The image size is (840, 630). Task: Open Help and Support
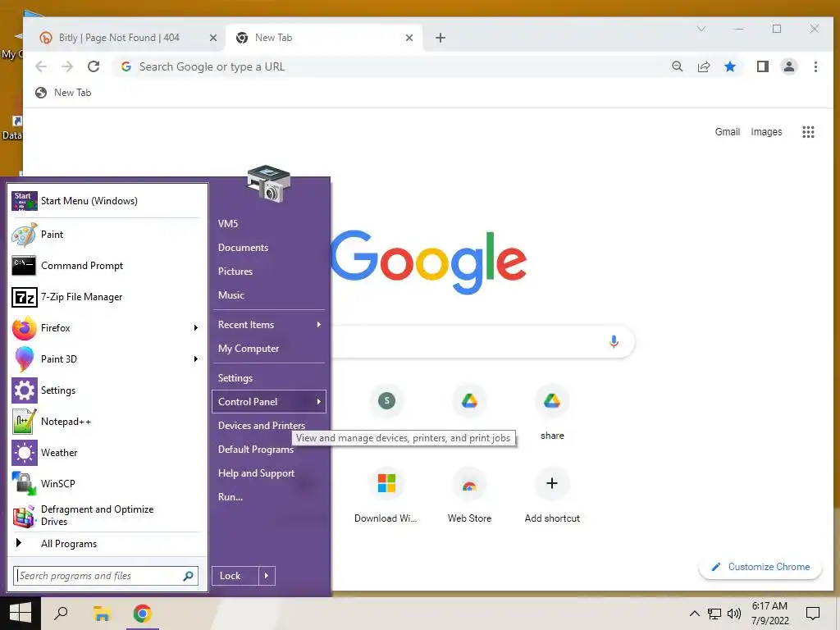pyautogui.click(x=269, y=473)
